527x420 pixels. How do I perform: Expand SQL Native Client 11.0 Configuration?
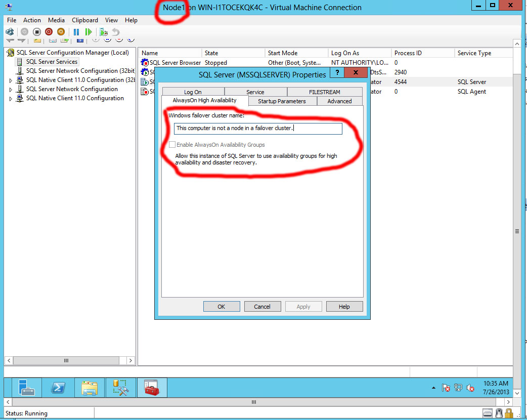point(10,98)
